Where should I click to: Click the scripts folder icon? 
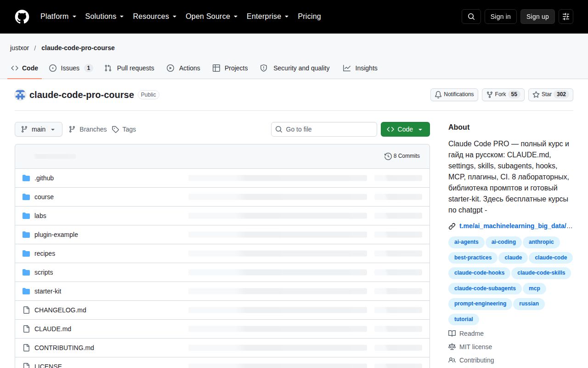point(26,272)
